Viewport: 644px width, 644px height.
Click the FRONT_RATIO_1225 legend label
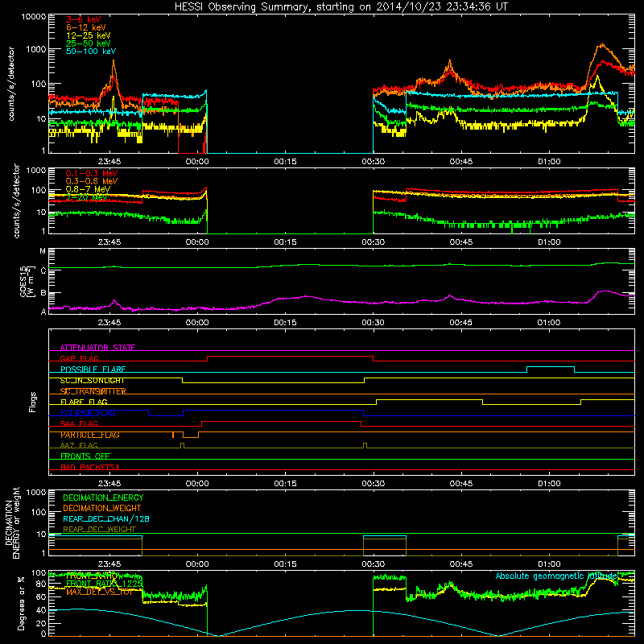[104, 584]
